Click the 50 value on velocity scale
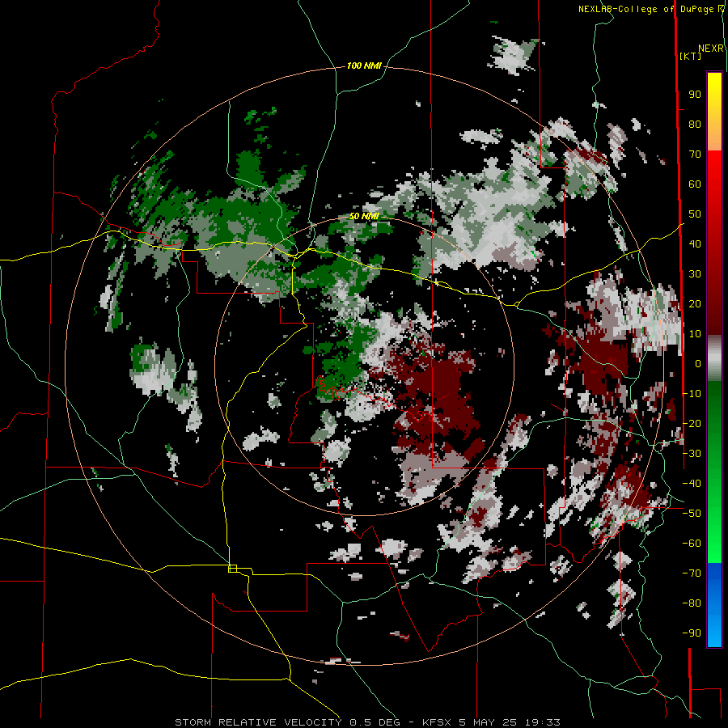The image size is (728, 728). click(x=695, y=214)
